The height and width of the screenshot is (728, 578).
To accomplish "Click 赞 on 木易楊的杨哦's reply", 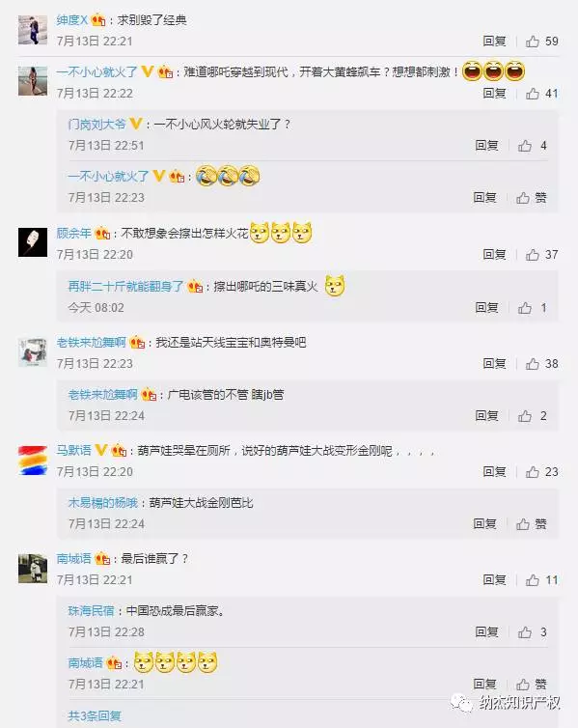I will coord(532,523).
